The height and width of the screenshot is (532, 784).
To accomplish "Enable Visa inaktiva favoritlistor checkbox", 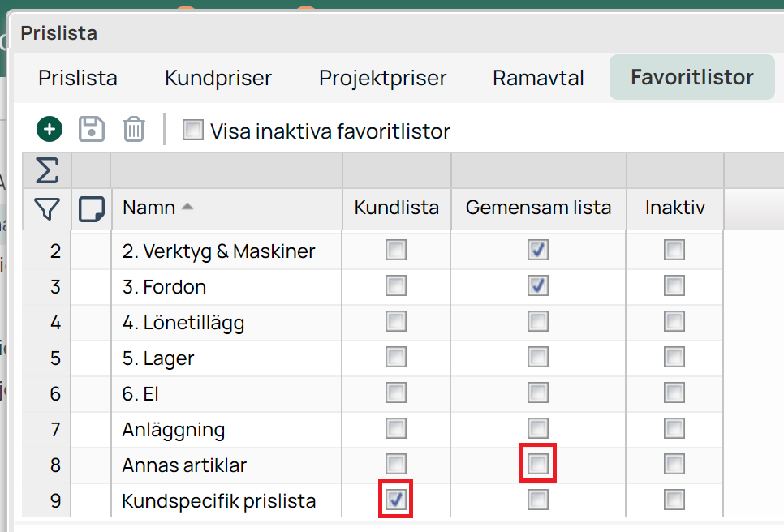I will pyautogui.click(x=193, y=131).
